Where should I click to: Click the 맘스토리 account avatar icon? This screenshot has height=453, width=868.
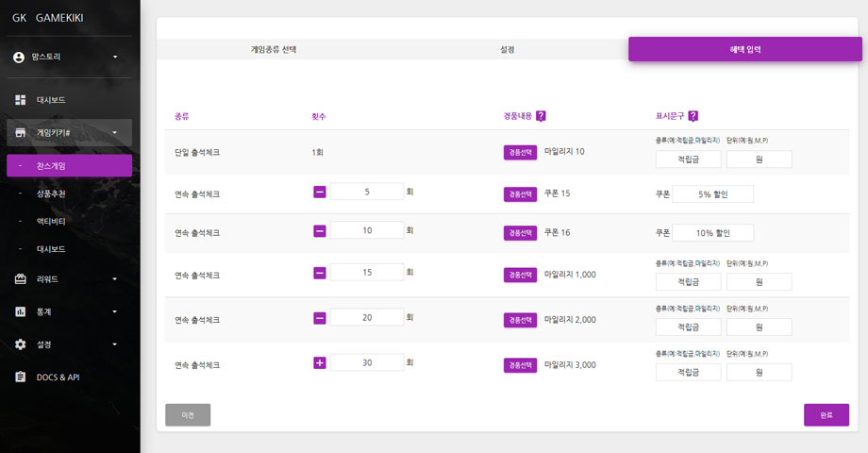pyautogui.click(x=19, y=57)
